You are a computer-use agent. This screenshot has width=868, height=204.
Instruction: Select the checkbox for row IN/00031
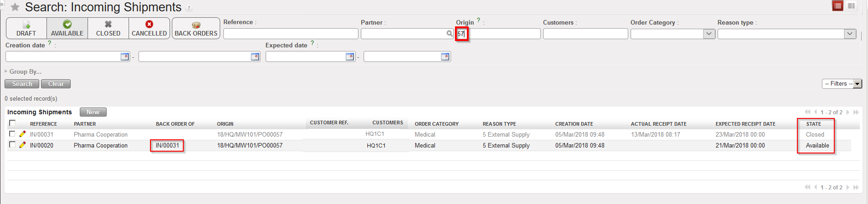[x=12, y=134]
